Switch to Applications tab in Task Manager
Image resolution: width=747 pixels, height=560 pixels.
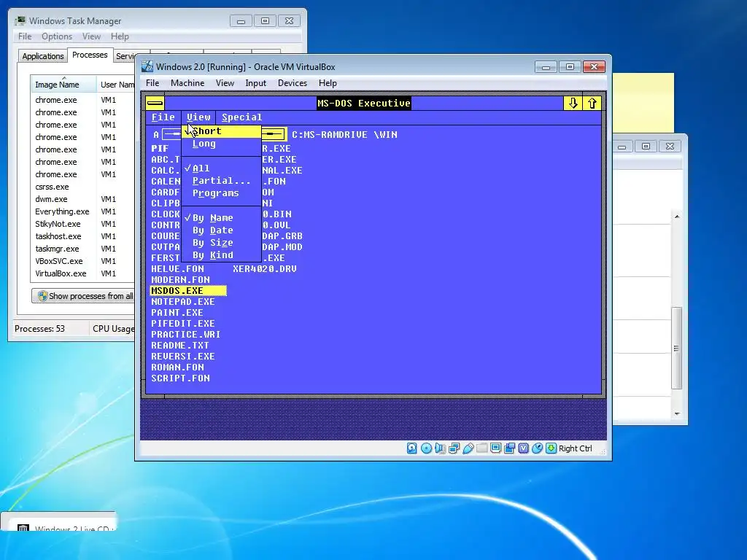pos(43,56)
